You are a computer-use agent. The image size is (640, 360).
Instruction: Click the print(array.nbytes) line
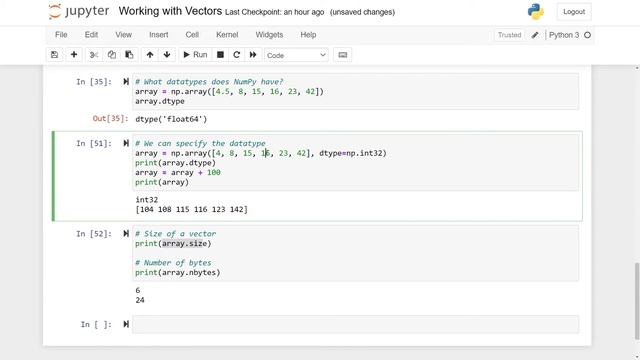pos(178,273)
